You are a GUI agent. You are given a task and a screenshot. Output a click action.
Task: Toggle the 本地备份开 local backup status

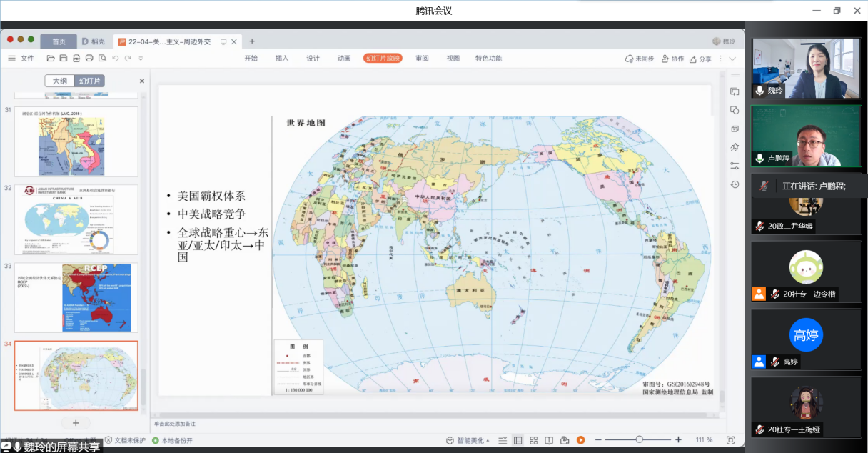click(x=172, y=441)
